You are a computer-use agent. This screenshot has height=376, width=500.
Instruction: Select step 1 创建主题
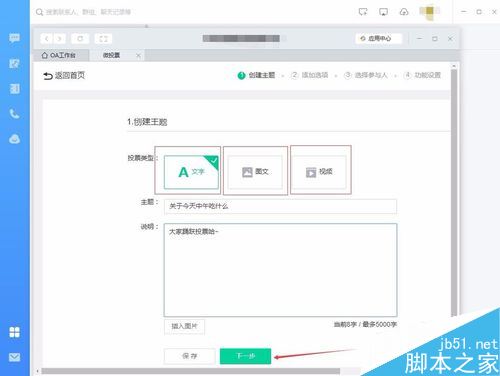point(256,75)
